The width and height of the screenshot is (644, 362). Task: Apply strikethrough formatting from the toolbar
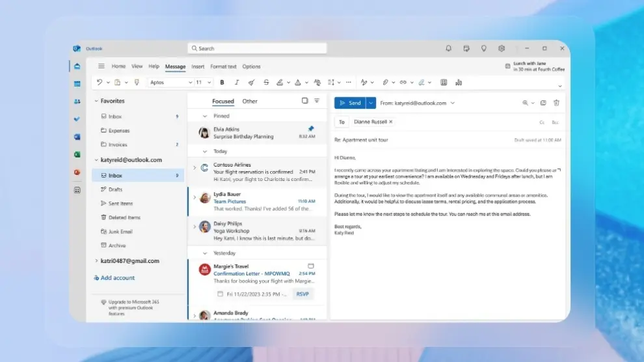266,83
